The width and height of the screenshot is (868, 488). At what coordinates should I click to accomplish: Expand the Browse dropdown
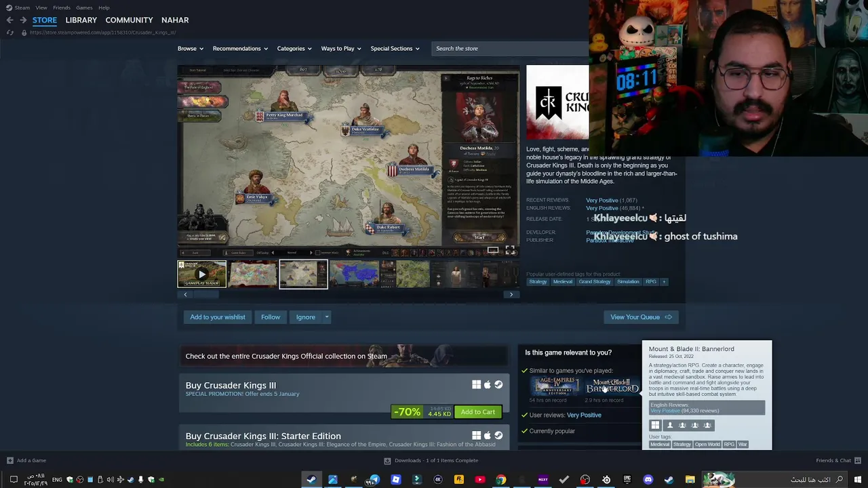point(190,48)
